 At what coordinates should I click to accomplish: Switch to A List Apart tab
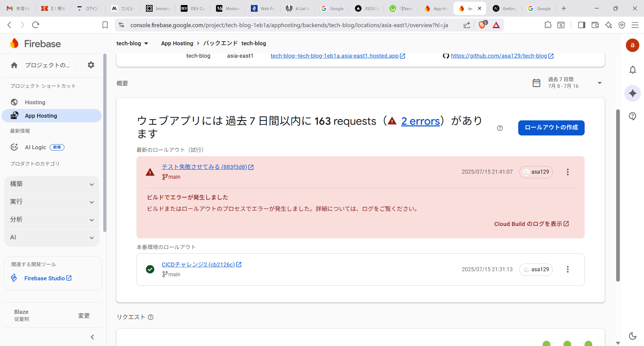[298, 8]
